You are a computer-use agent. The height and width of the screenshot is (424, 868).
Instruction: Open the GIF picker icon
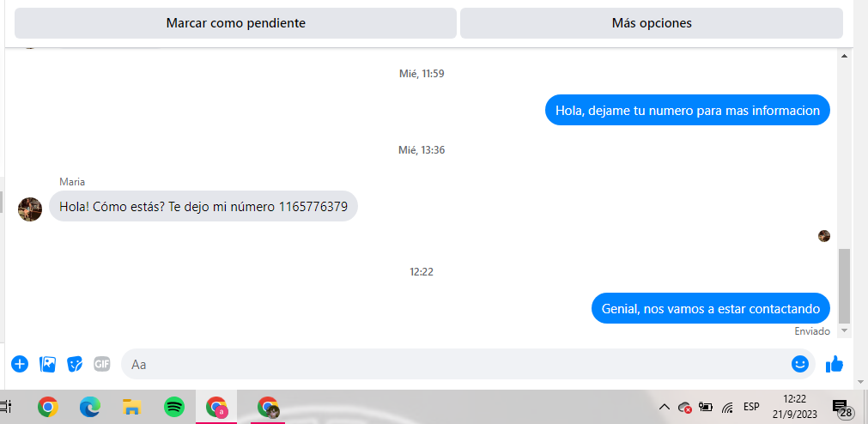[x=102, y=364]
